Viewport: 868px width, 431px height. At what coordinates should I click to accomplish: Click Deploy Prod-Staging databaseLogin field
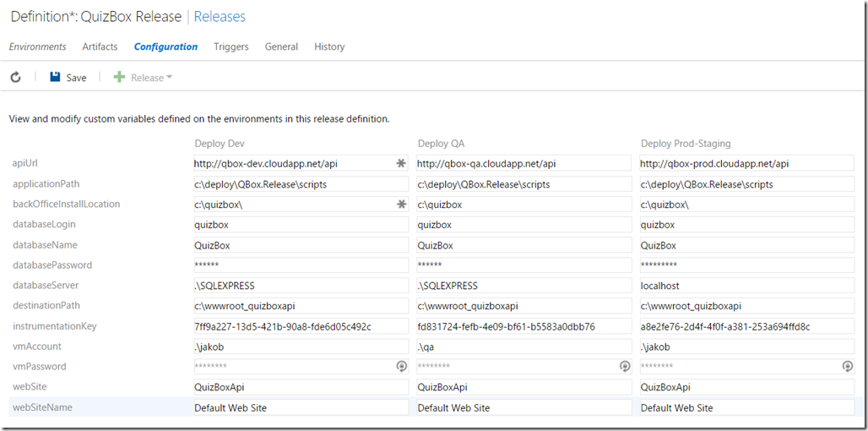pyautogui.click(x=746, y=224)
